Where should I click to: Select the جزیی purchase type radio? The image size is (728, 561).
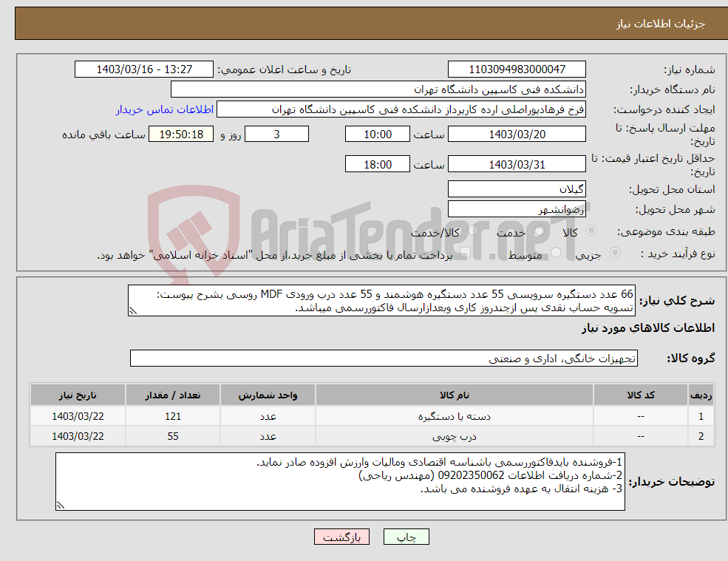pyautogui.click(x=615, y=253)
